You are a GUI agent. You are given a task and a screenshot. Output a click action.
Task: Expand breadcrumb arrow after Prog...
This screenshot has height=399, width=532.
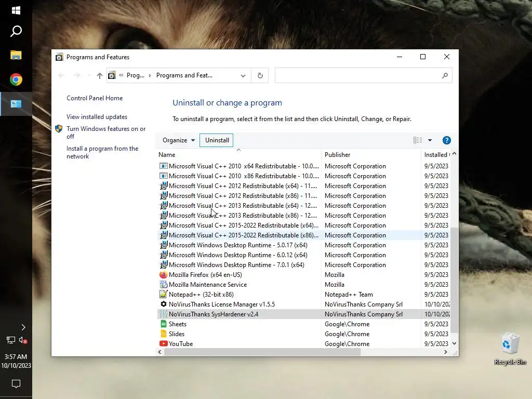(150, 76)
